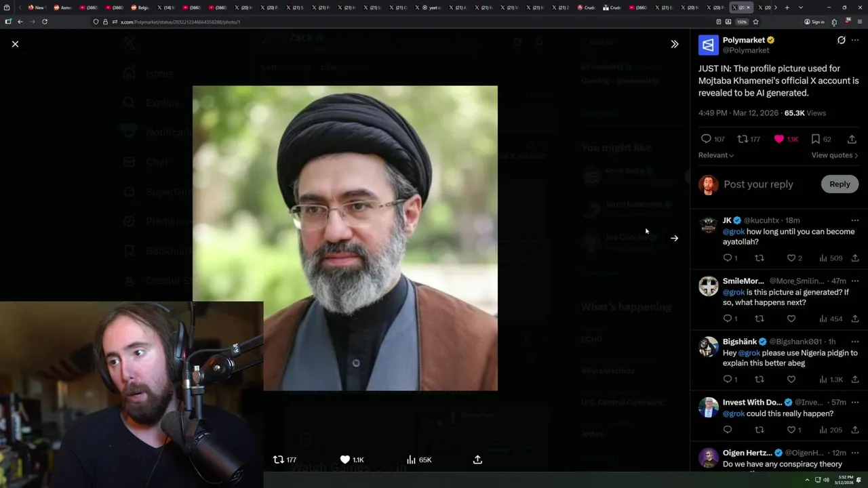Open more options on Bigshänk's reply
Viewport: 868px width, 488px height.
pos(854,342)
